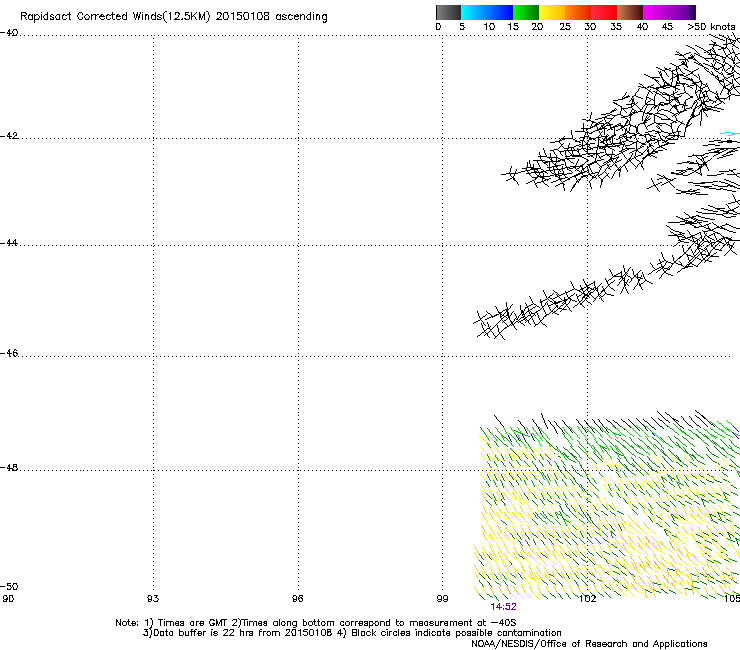740x650 pixels.
Task: Click the latitude label '-48'
Action: [9, 467]
